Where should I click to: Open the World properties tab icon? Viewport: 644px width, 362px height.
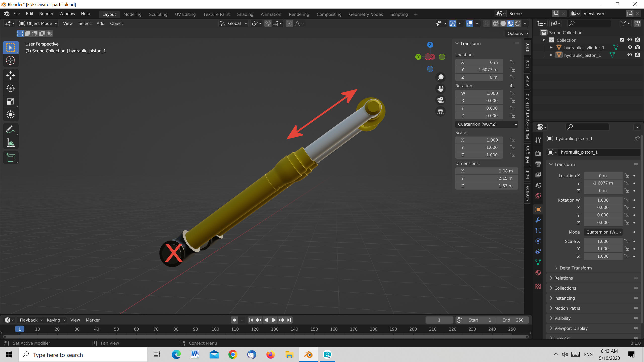coord(538,196)
